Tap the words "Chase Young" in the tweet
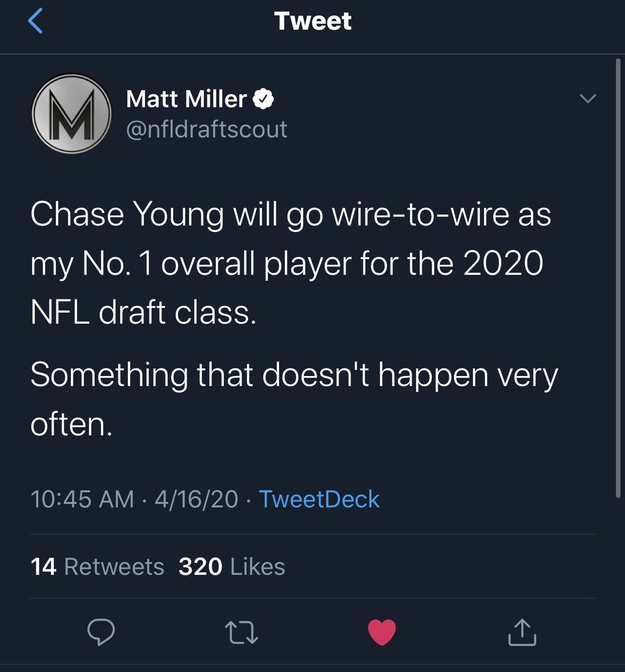Image resolution: width=625 pixels, height=672 pixels. tap(127, 214)
